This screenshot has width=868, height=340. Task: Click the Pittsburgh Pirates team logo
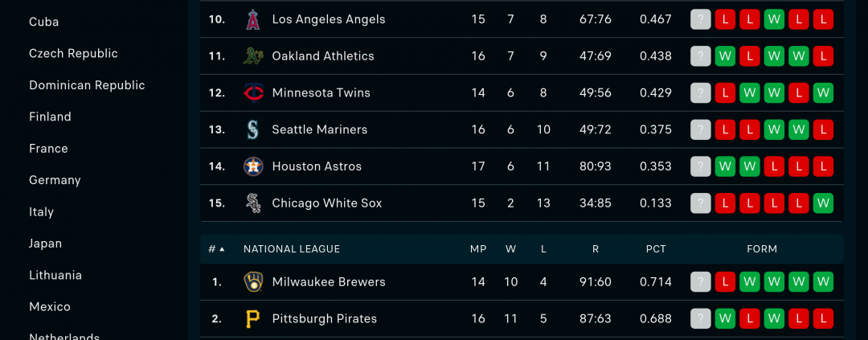pyautogui.click(x=253, y=319)
